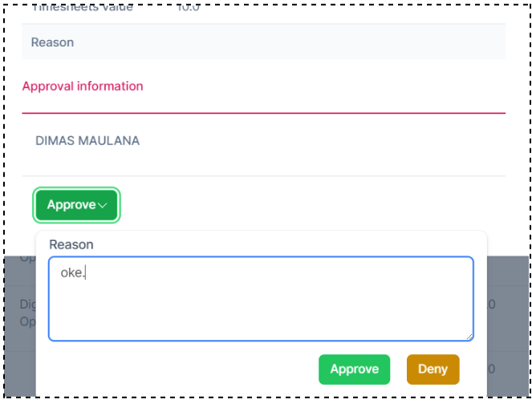Click the Reason label above the text area

tap(71, 244)
